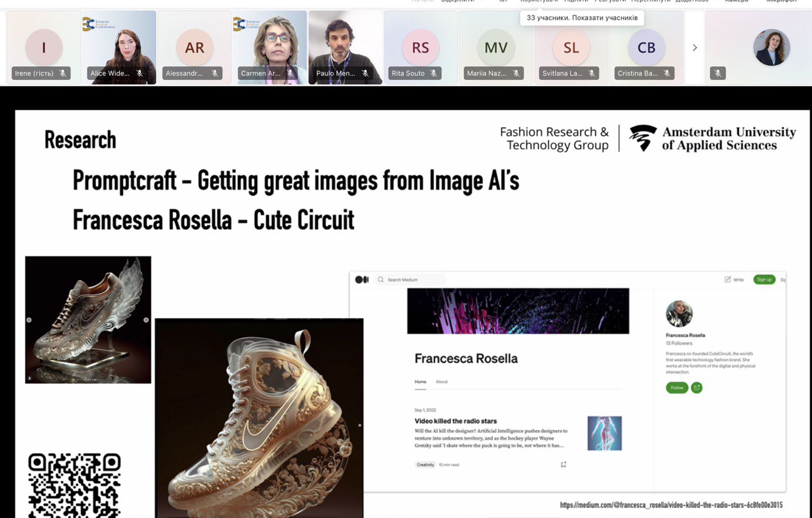Open the "Video killed the radio stars" article

click(x=455, y=421)
